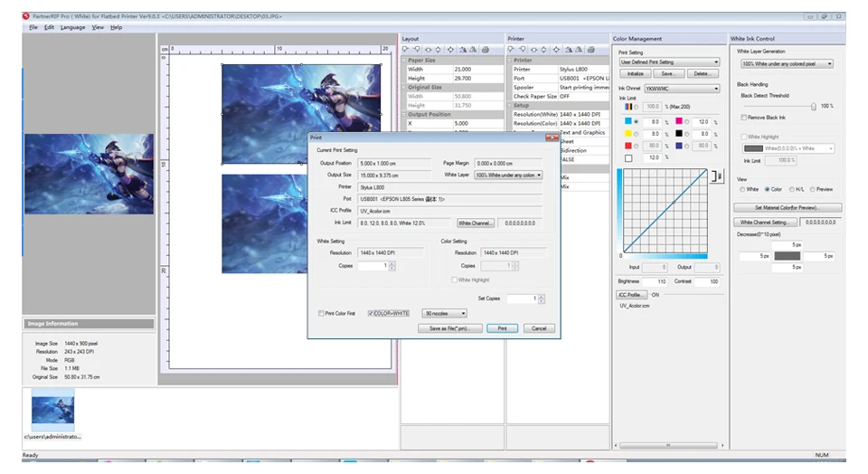Enable the Print Color First checkbox
This screenshot has width=868, height=474.
321,313
